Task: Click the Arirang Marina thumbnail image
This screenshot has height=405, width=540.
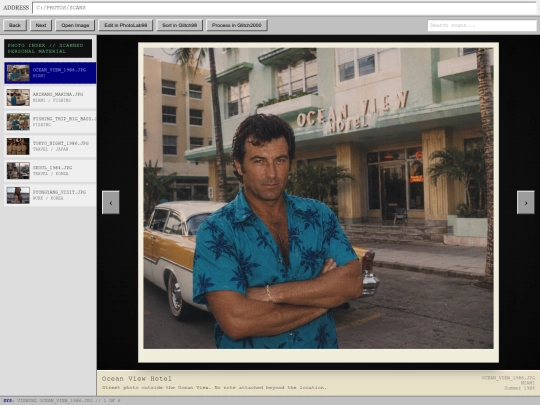Action: [x=18, y=97]
